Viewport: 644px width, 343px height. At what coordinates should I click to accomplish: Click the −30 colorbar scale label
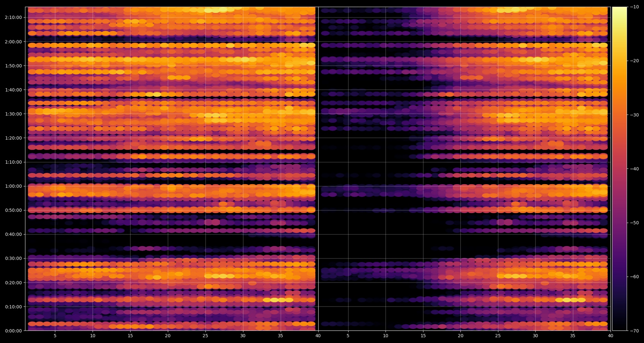point(634,115)
